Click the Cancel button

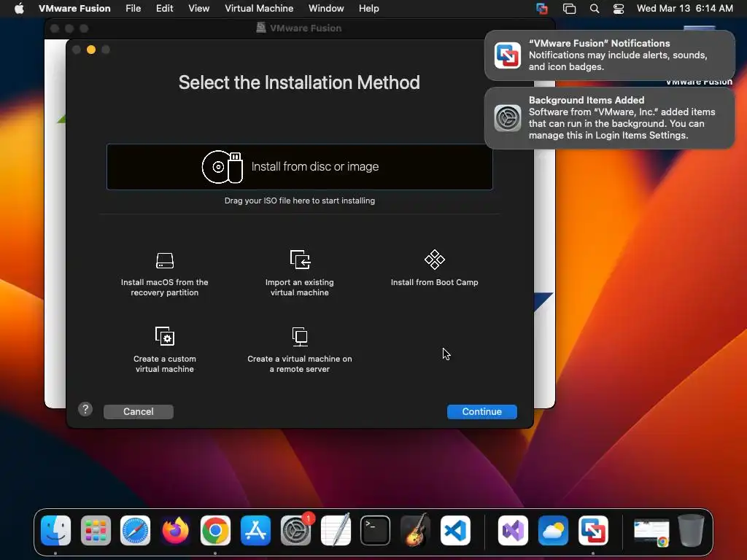pyautogui.click(x=138, y=411)
